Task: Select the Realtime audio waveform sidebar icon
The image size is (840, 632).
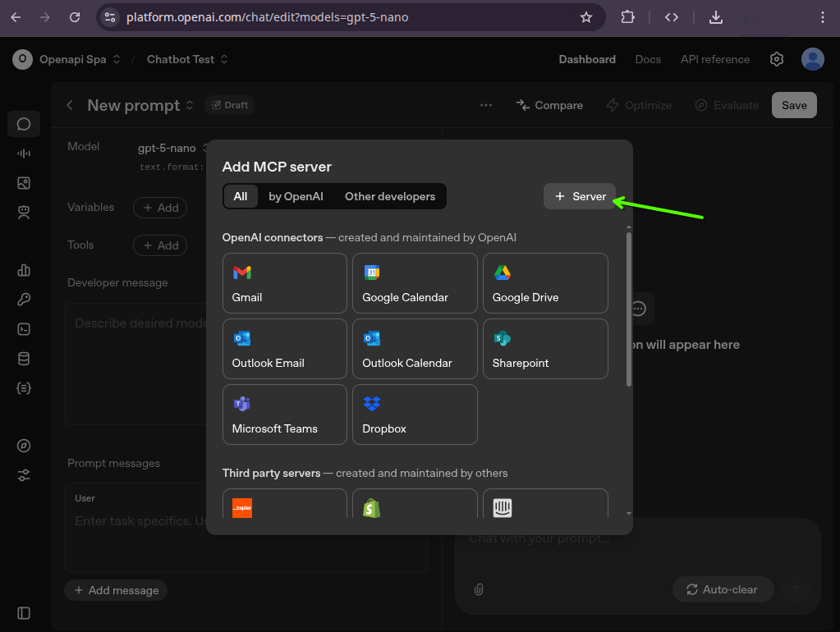Action: [23, 153]
